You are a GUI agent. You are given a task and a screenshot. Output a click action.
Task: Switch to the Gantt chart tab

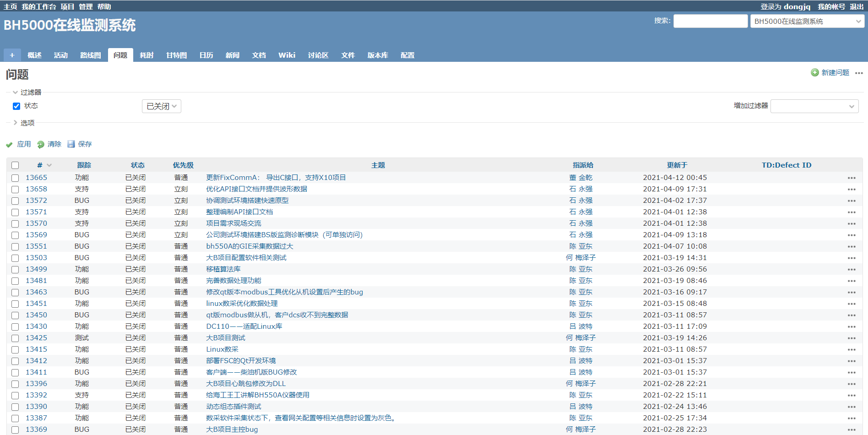point(176,55)
